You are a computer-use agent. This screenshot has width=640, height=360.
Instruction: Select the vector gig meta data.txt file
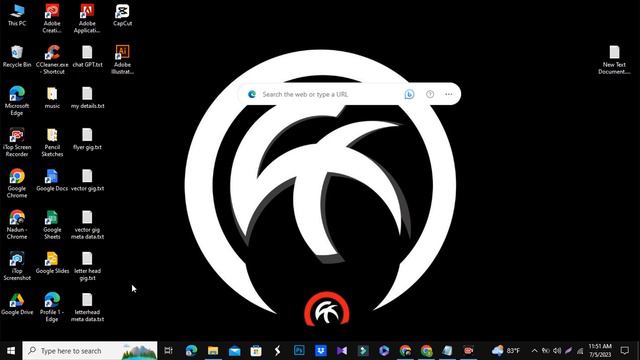tap(87, 225)
